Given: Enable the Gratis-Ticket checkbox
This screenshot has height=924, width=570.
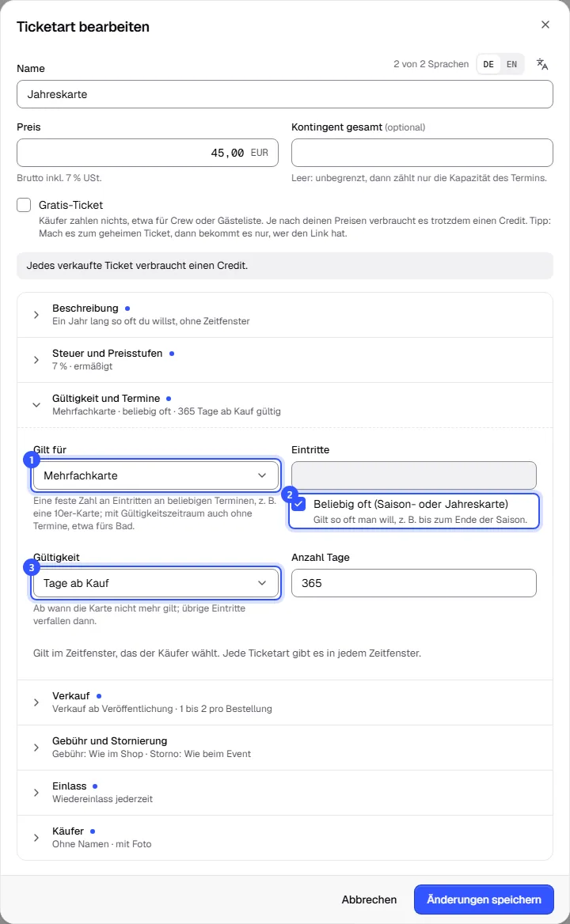Looking at the screenshot, I should pyautogui.click(x=24, y=205).
